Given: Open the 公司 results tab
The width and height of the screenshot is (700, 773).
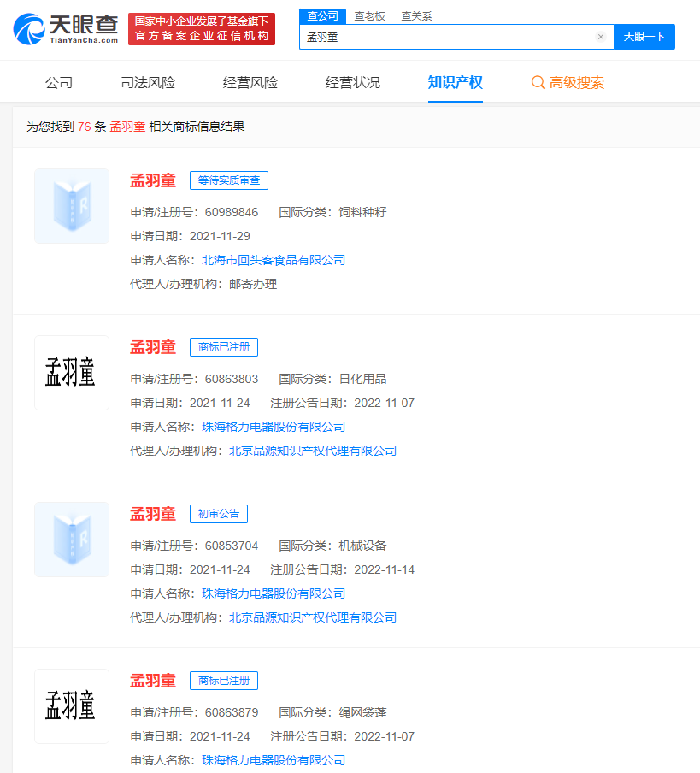Looking at the screenshot, I should [x=59, y=82].
